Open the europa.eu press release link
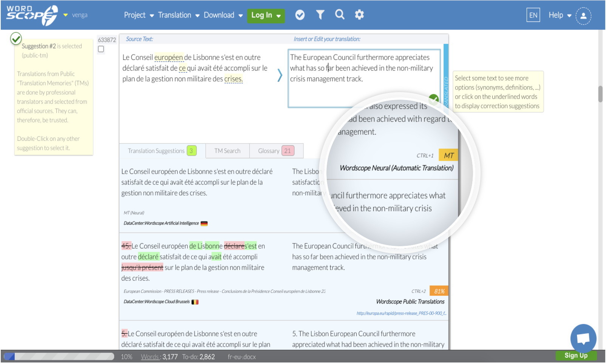 click(x=401, y=313)
